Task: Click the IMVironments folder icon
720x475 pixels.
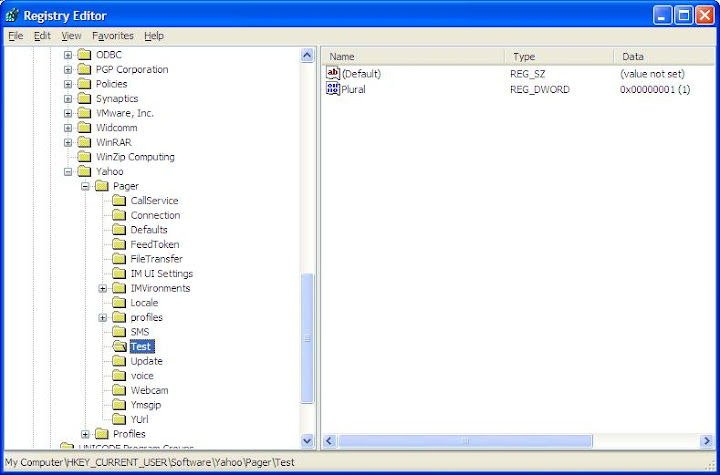Action: click(x=119, y=288)
